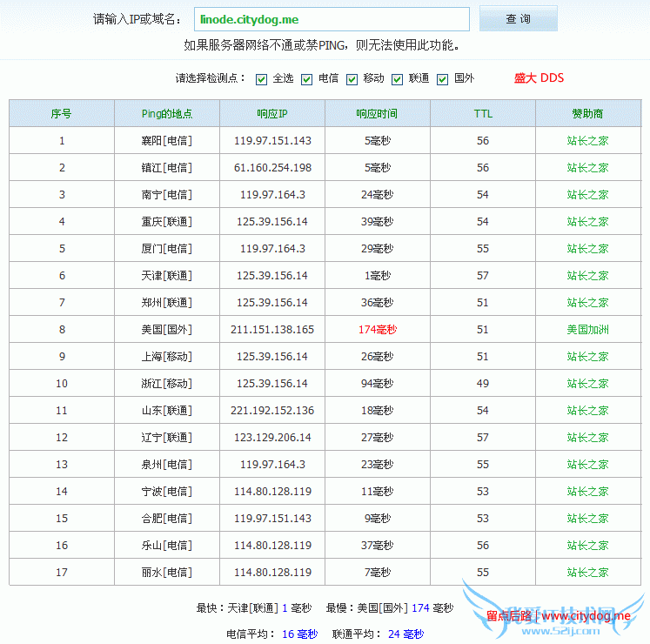This screenshot has height=644, width=650.
Task: Click the 响应IP column header
Action: (272, 113)
